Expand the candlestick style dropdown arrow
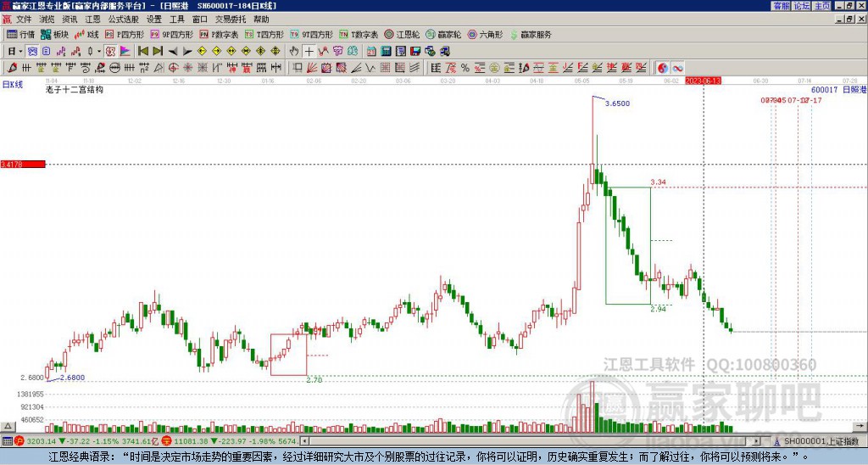The width and height of the screenshot is (868, 465). tap(99, 52)
